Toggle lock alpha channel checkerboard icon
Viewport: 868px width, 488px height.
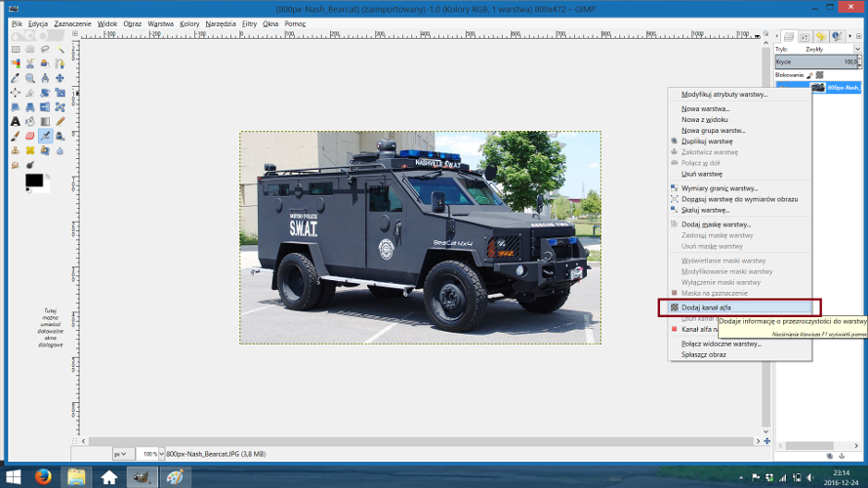click(820, 75)
